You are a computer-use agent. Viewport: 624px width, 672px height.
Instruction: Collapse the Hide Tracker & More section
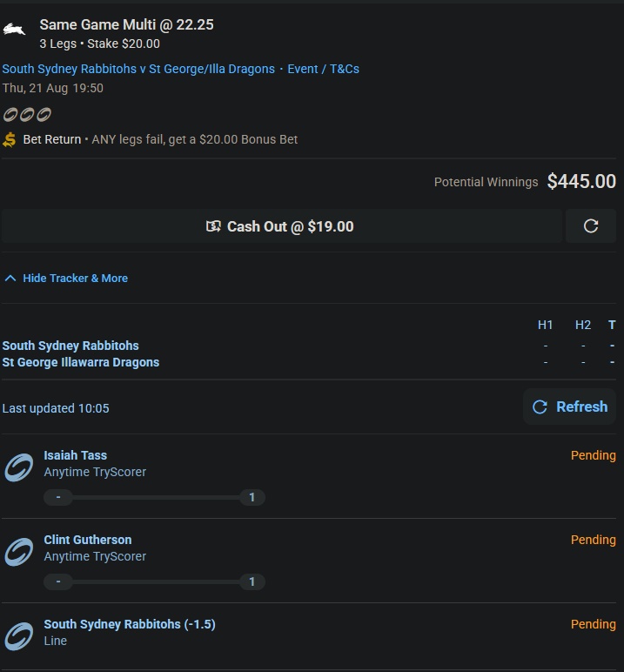[75, 279]
